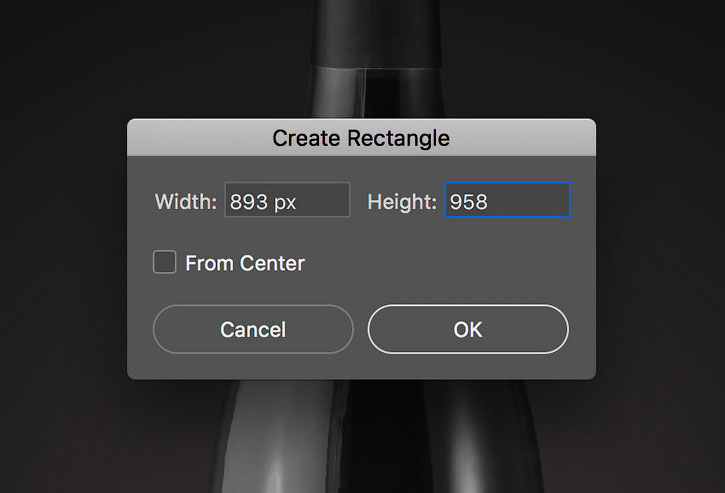The width and height of the screenshot is (725, 493).
Task: Click the bottle cap above the dialog
Action: pos(375,32)
